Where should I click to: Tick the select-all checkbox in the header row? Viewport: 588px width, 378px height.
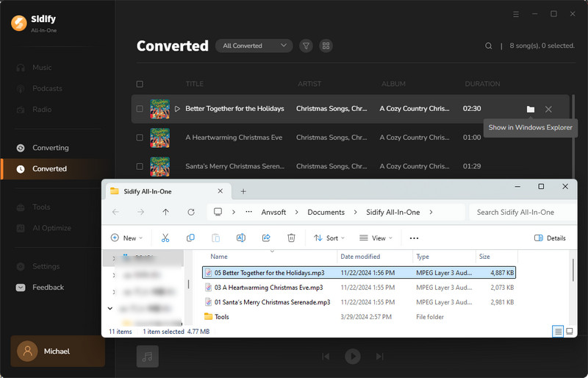coord(140,84)
